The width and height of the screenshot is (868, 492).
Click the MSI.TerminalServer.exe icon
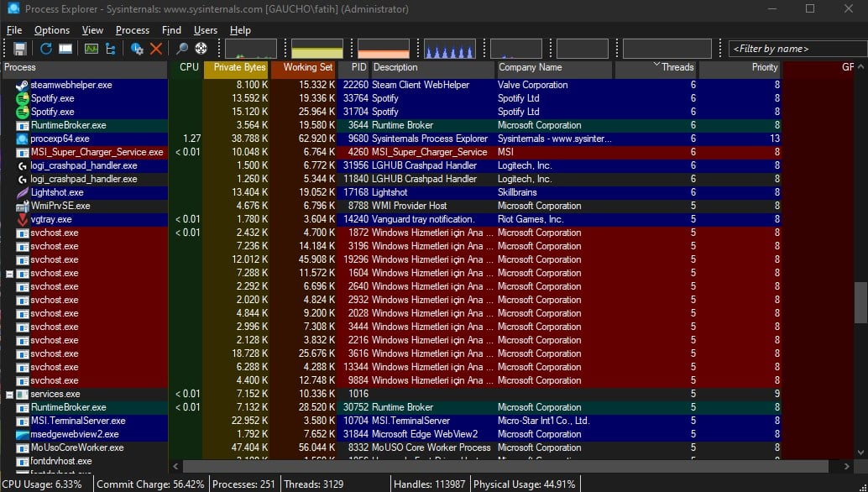coord(22,421)
